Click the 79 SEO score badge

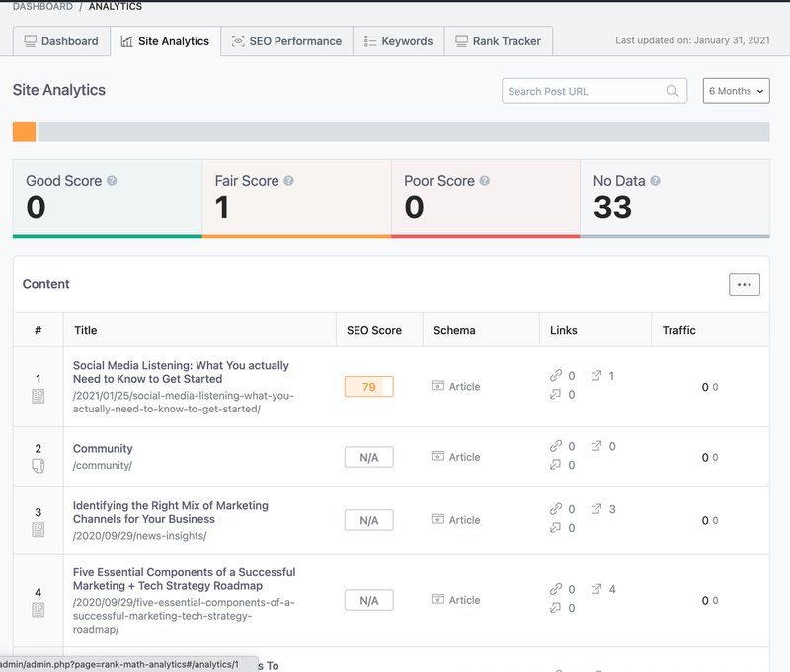(x=368, y=387)
